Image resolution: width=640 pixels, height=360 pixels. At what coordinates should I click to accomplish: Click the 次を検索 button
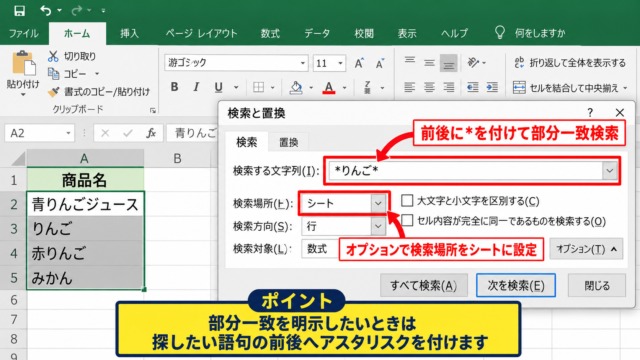516,285
